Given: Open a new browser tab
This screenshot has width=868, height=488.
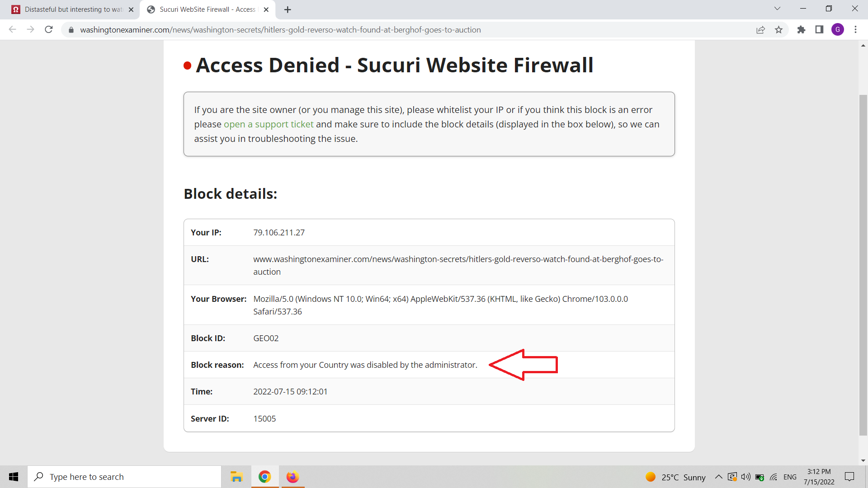Looking at the screenshot, I should (288, 9).
